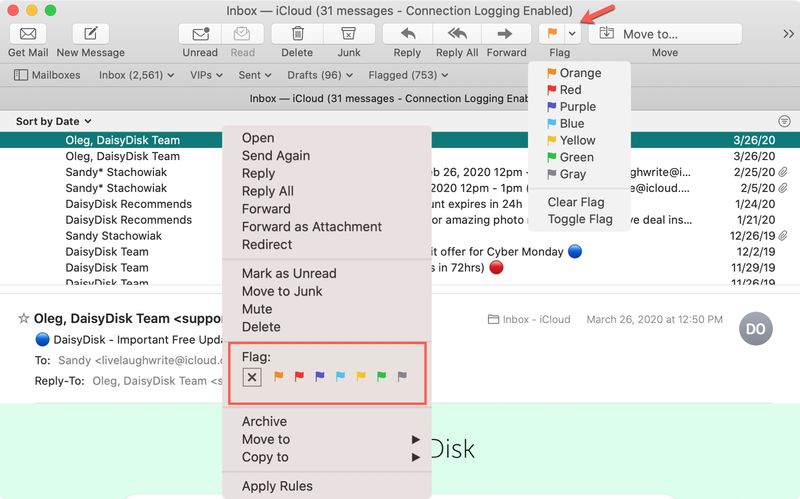Show more toolbar items with double chevron
Viewport: 800px width, 499px height.
[x=788, y=34]
